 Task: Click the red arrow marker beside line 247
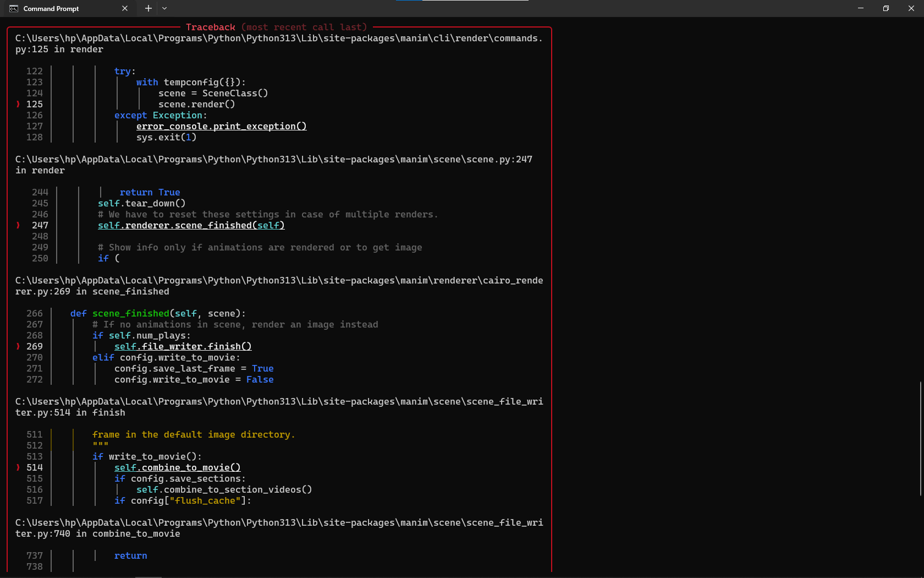18,225
